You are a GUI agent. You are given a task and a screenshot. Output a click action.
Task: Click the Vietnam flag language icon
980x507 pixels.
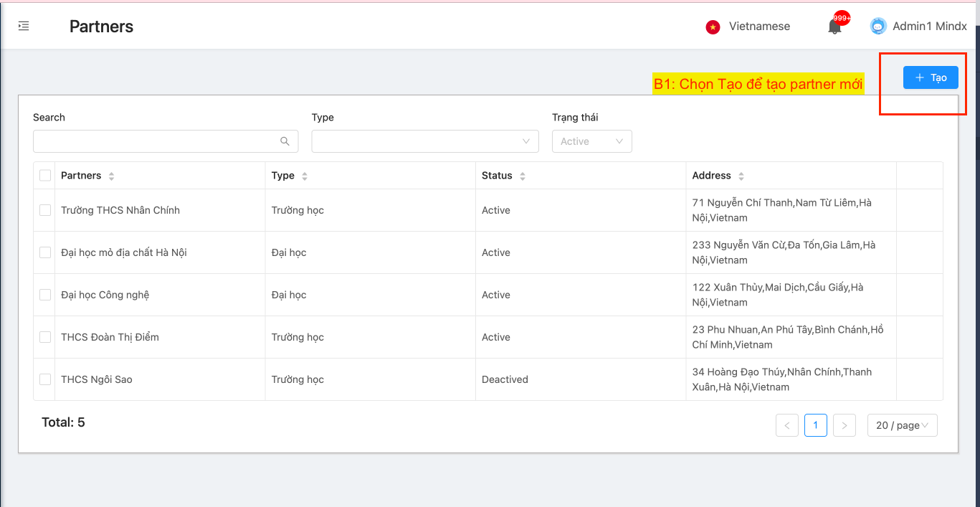713,27
